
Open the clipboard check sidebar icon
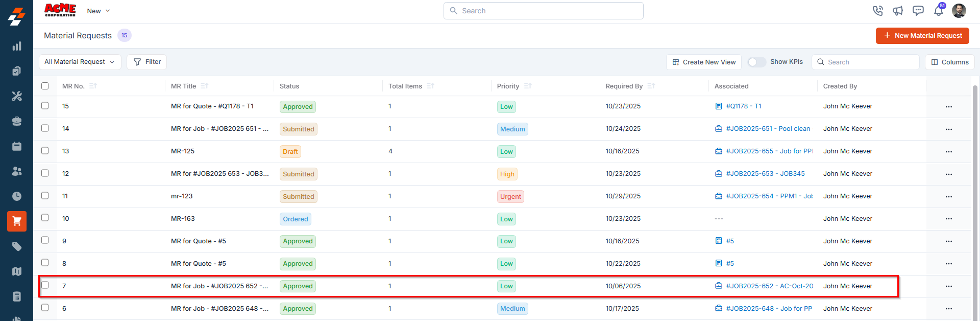17,71
